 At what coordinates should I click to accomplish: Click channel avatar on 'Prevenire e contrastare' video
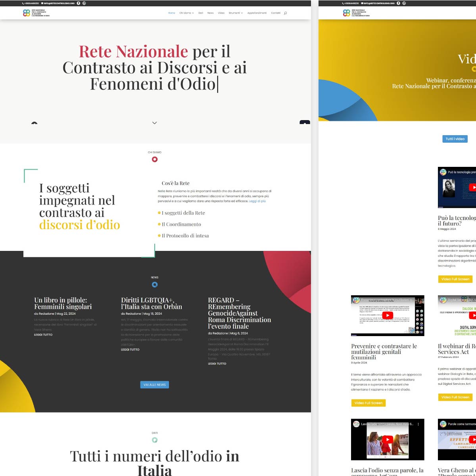point(356,300)
